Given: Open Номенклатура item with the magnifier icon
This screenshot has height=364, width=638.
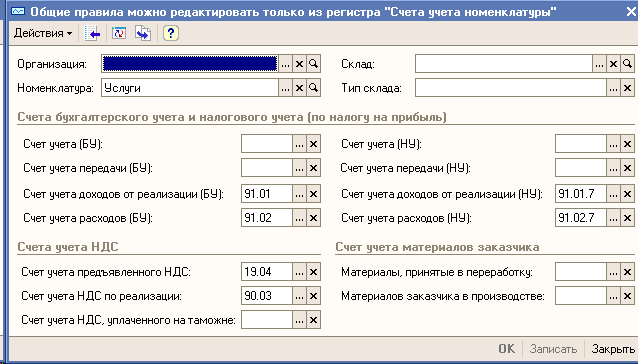Looking at the screenshot, I should pyautogui.click(x=313, y=88).
